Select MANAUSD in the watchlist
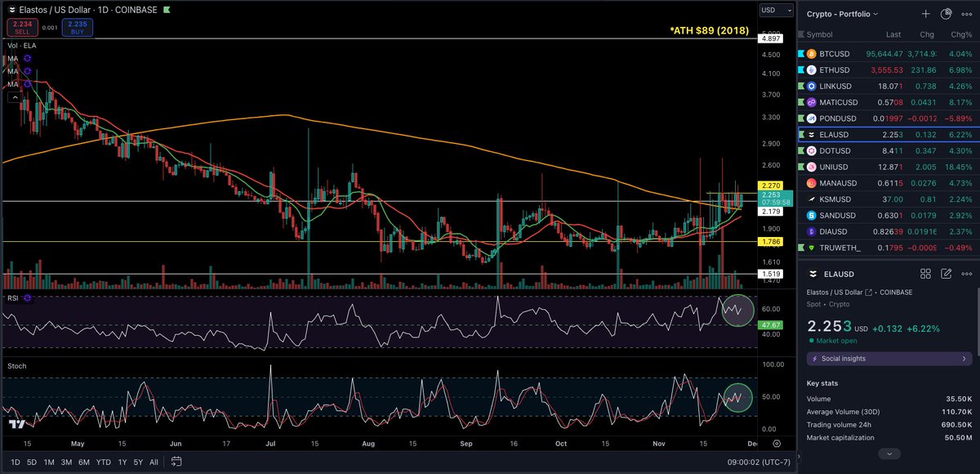980x474 pixels. (x=889, y=183)
